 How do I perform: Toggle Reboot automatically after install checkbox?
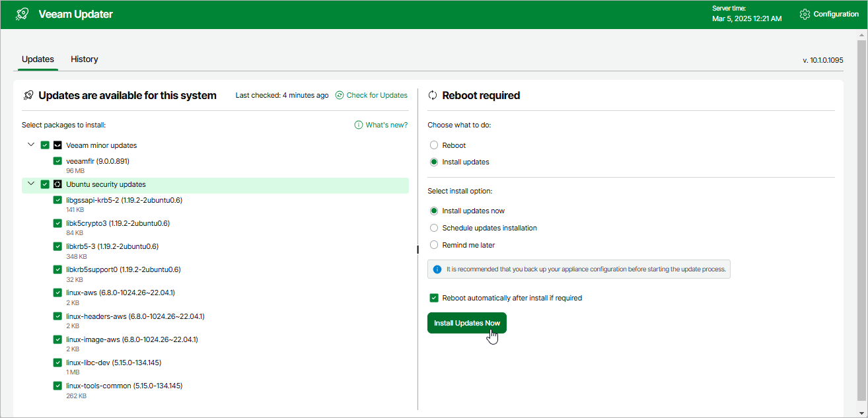point(434,298)
